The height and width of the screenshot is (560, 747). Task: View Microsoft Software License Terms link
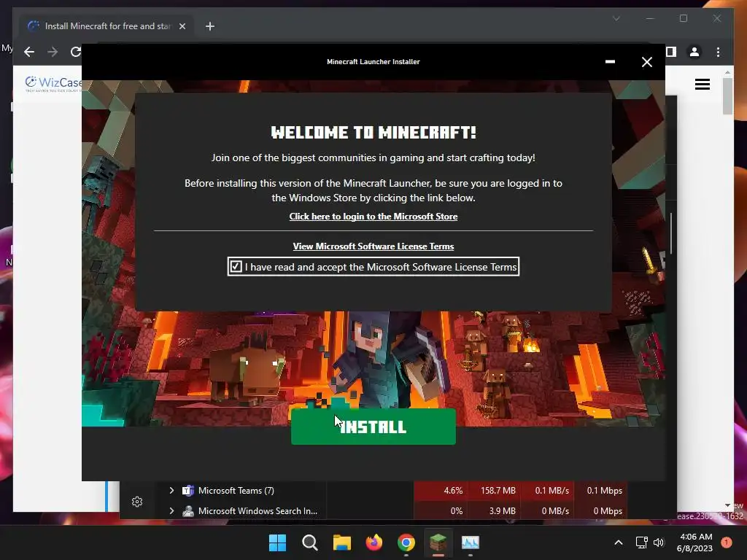point(373,246)
